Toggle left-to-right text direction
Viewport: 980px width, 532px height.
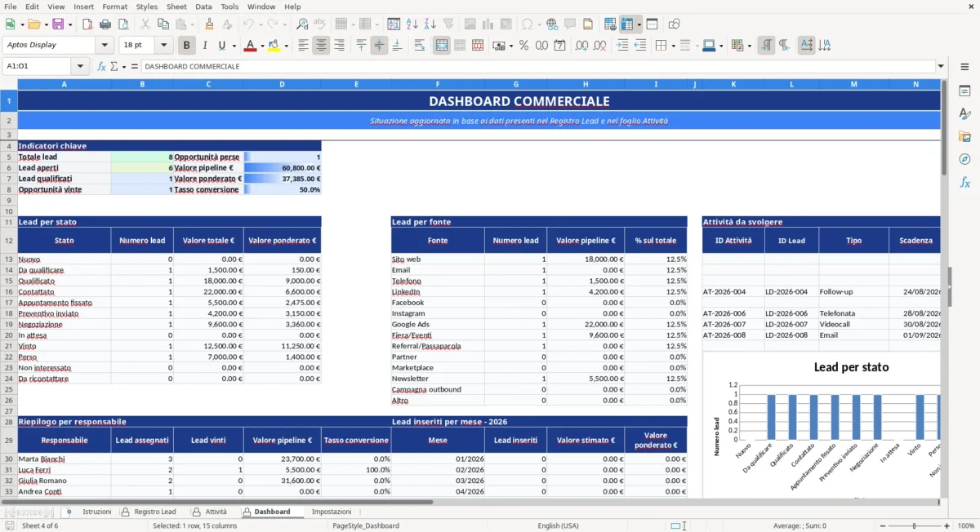point(766,46)
